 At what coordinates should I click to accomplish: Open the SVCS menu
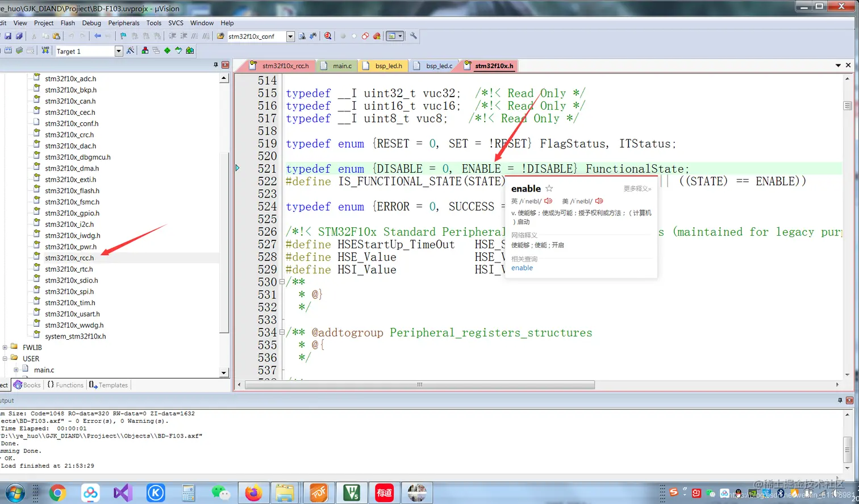tap(176, 23)
